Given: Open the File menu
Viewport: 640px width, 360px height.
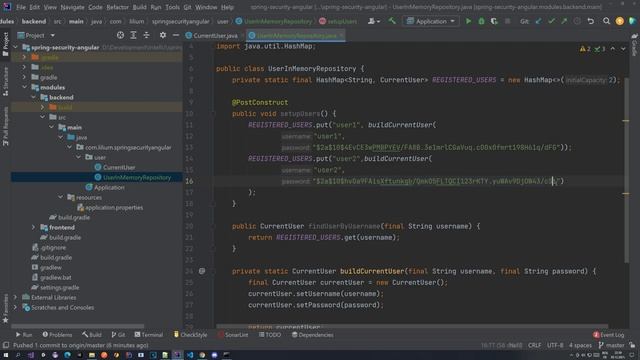Looking at the screenshot, I should tap(21, 7).
